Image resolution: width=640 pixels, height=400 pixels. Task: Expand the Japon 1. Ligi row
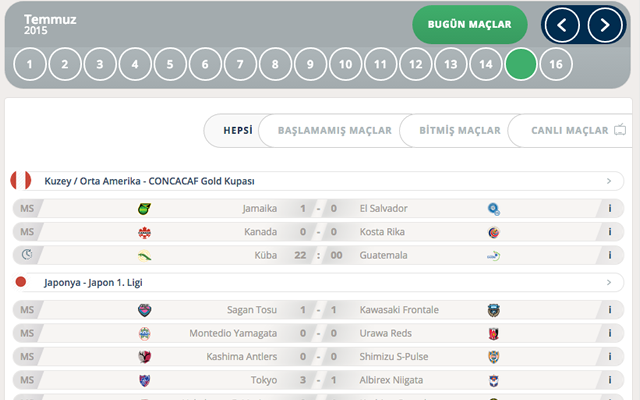(609, 283)
